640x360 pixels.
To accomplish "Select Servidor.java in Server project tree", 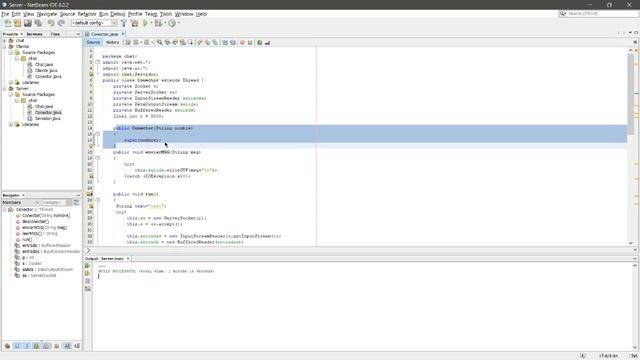I will [47, 118].
